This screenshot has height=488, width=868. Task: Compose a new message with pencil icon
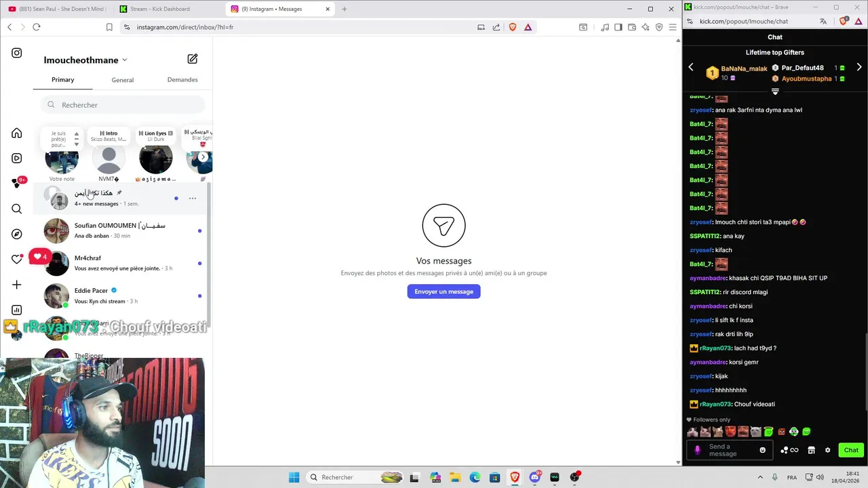(x=193, y=59)
